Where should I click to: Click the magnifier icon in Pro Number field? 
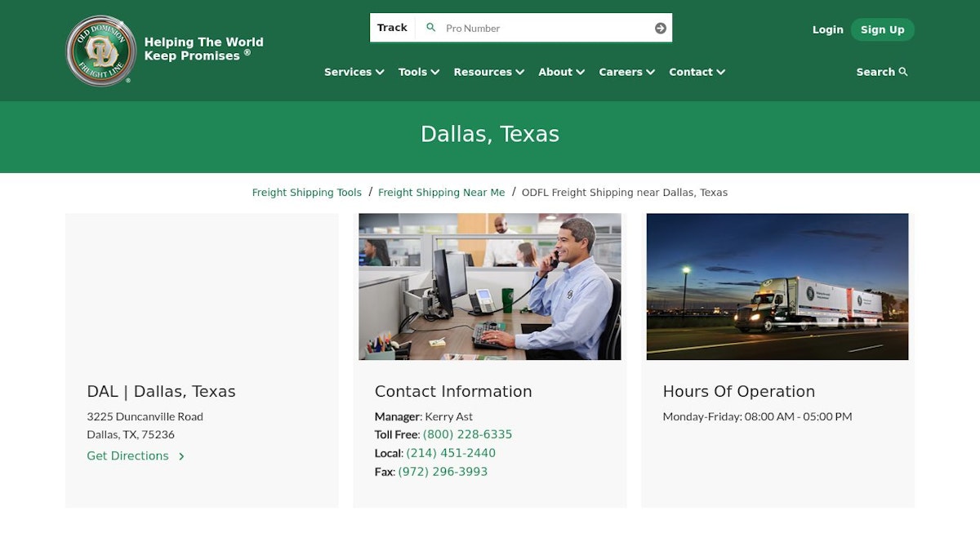[x=431, y=28]
